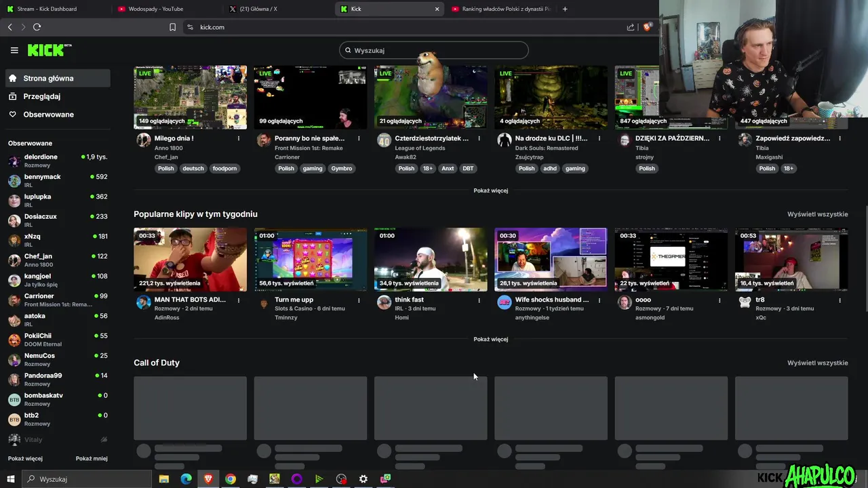The image size is (868, 488).
Task: Open options for Turn me upp clip
Action: coord(359,300)
